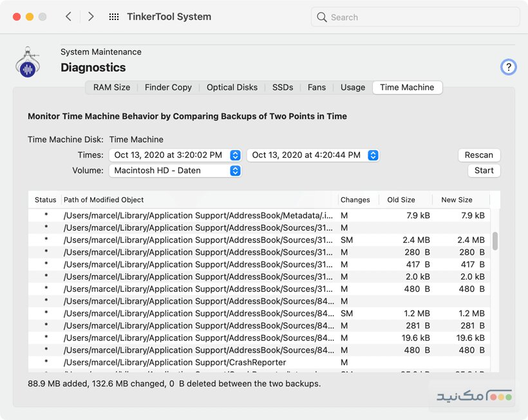
Task: Switch to the Finder Copy tab
Action: 168,87
